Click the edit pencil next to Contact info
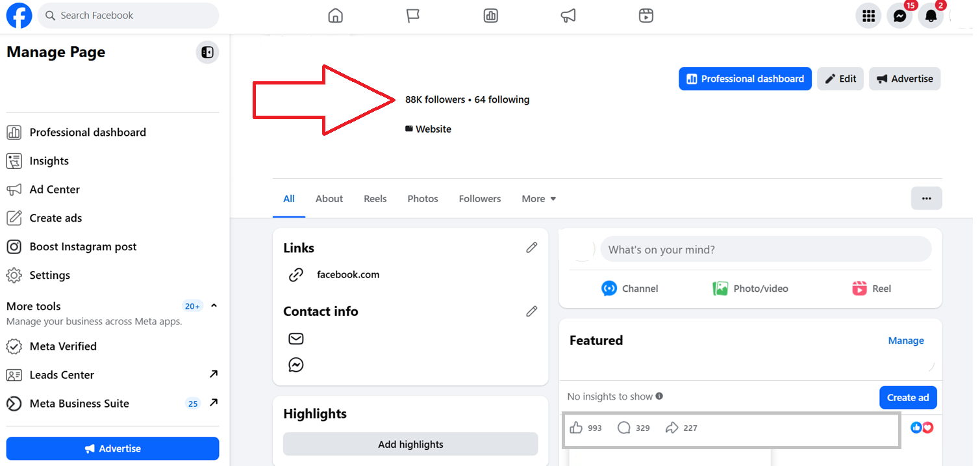980x466 pixels. pos(532,311)
